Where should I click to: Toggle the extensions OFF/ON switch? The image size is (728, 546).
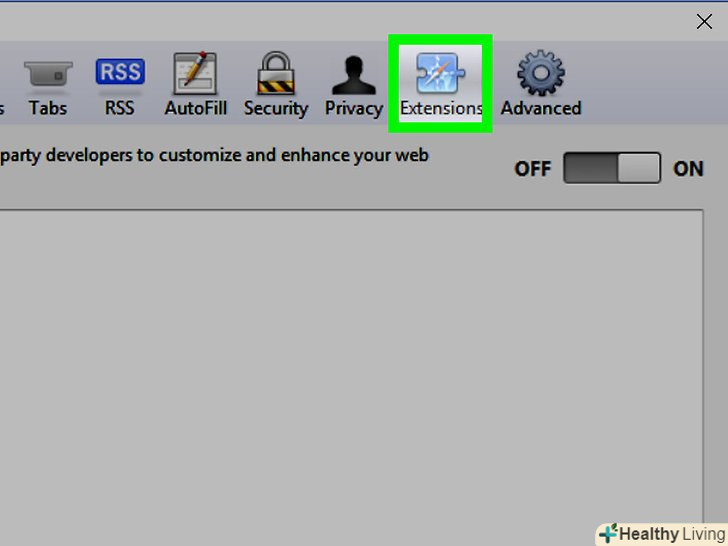pos(612,168)
